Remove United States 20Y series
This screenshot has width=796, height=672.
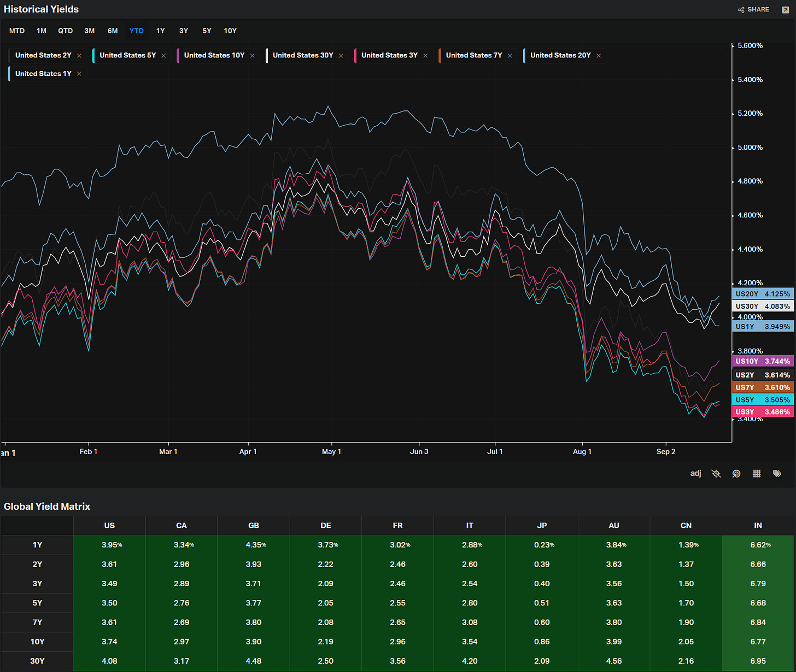point(599,56)
